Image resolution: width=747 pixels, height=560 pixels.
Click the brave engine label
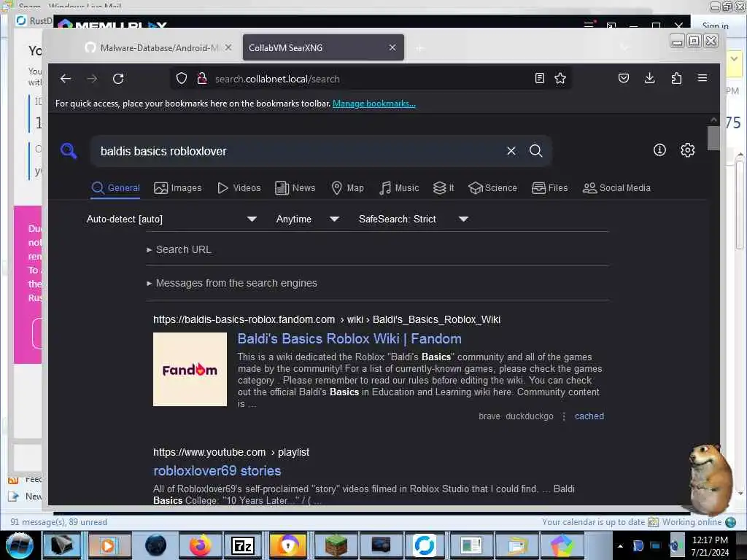click(x=489, y=416)
